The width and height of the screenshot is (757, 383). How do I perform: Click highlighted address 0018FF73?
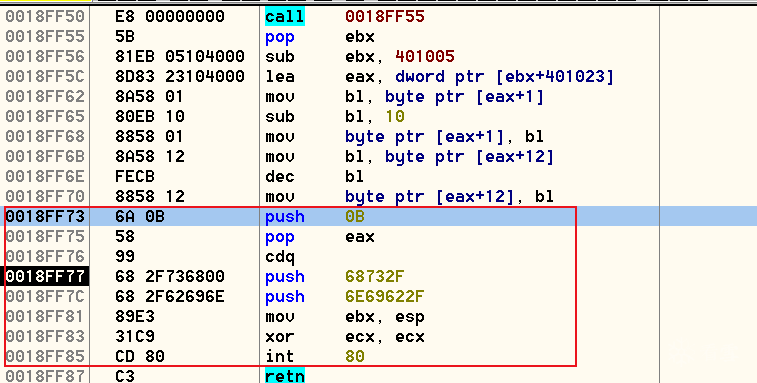tap(45, 216)
